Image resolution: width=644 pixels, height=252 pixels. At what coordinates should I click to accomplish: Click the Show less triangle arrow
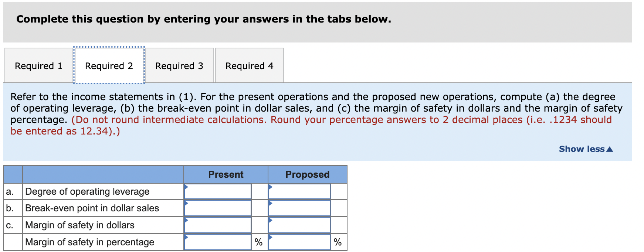click(x=610, y=149)
